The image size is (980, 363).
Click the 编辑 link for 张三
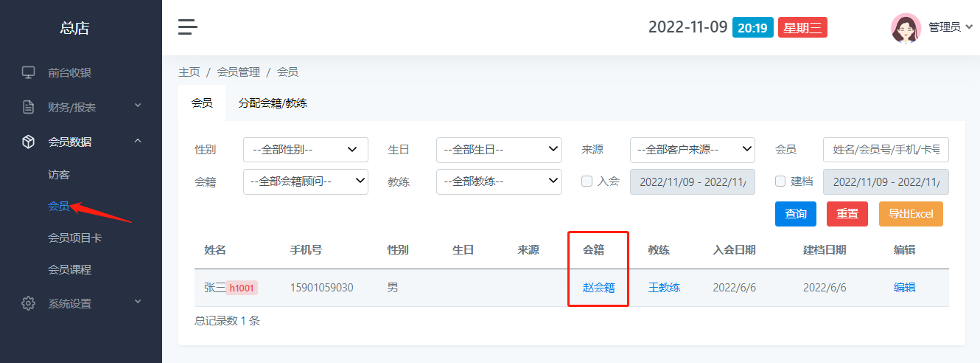(x=904, y=288)
